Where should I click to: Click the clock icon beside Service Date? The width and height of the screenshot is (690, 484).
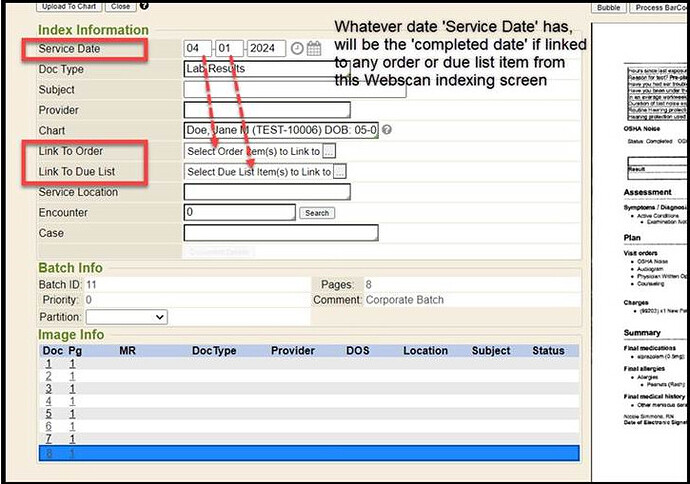(x=297, y=48)
